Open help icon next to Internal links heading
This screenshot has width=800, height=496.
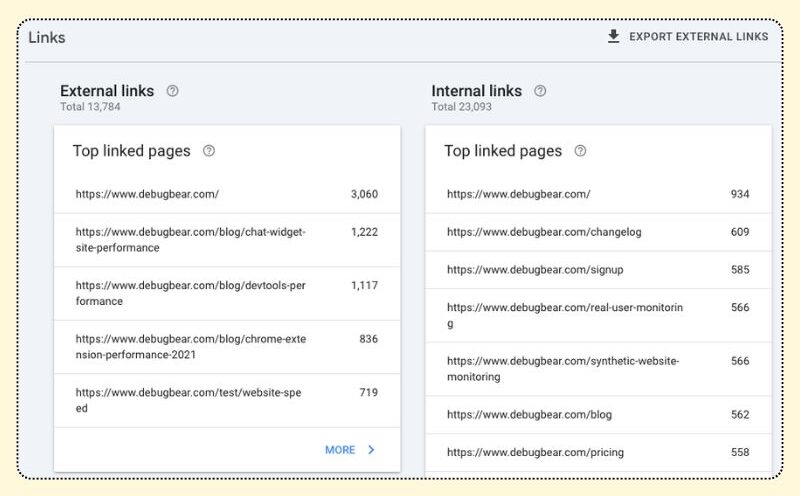(x=540, y=91)
